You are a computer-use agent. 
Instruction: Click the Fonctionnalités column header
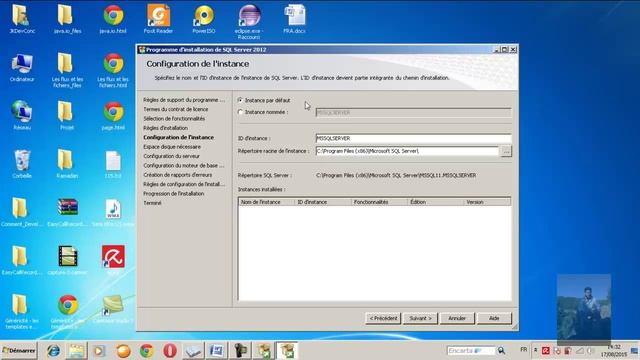(379, 202)
